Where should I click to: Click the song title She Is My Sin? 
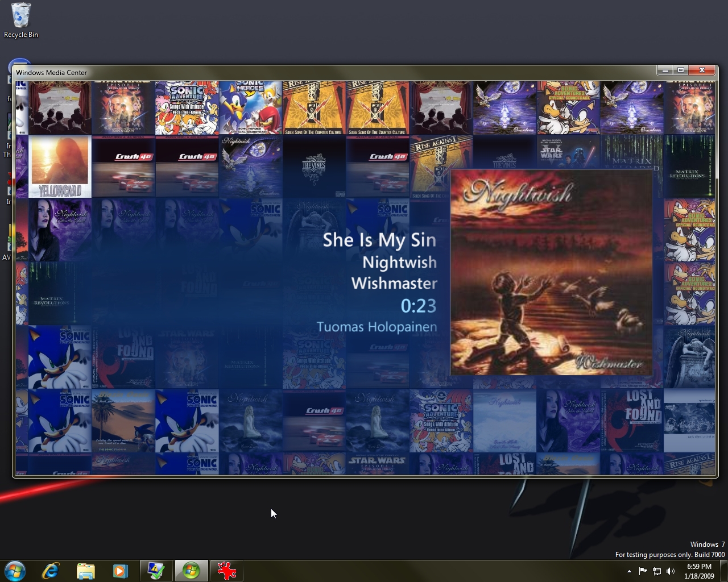point(379,240)
